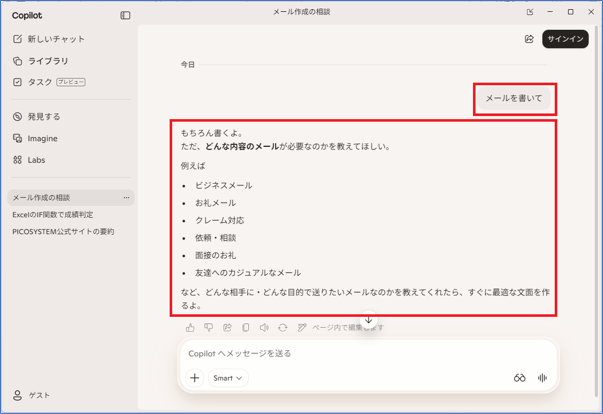Click the お礼メール bullet text

215,203
